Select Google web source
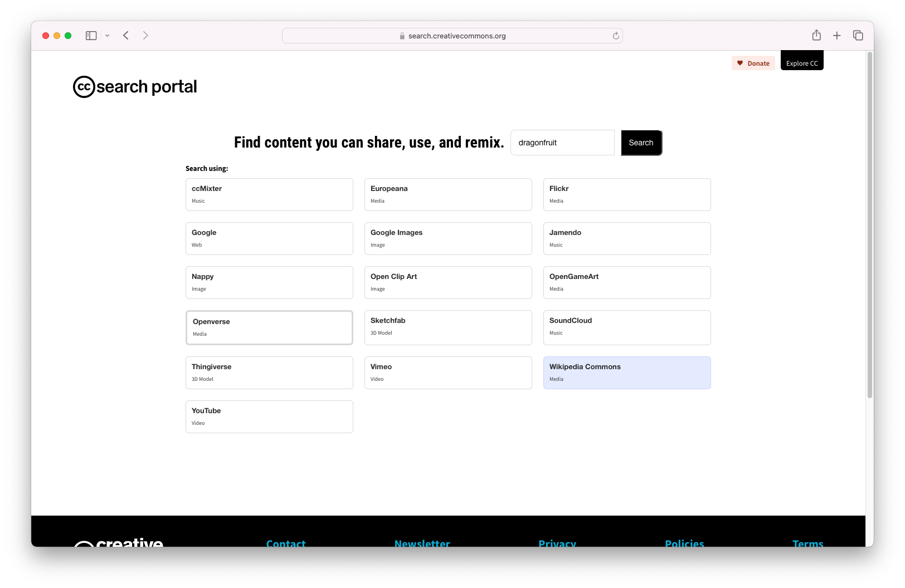The height and width of the screenshot is (588, 905). pyautogui.click(x=269, y=238)
